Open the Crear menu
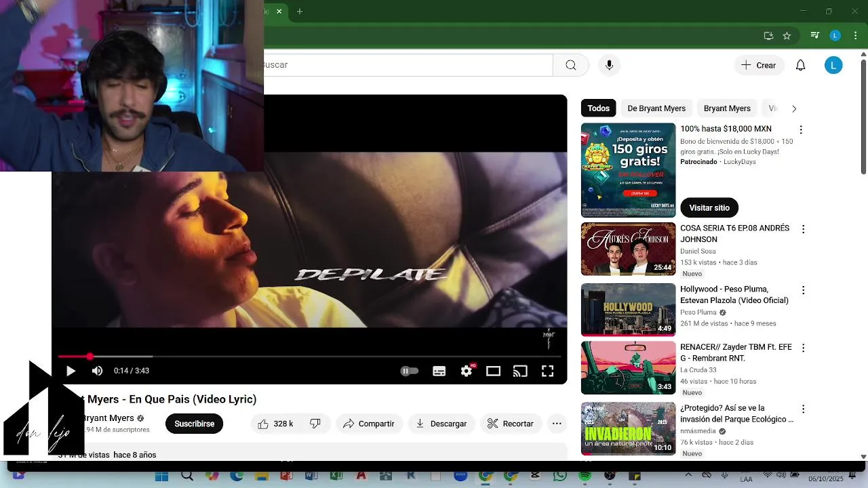868x488 pixels. coord(758,65)
